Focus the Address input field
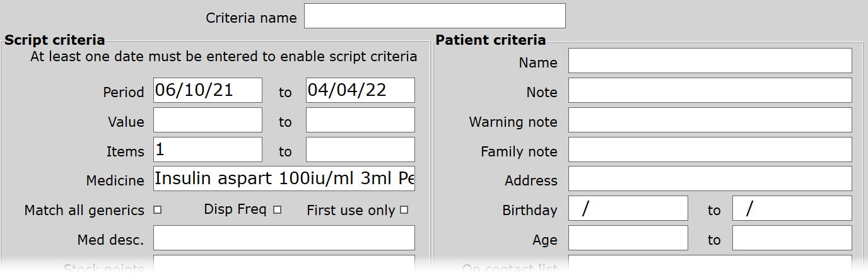Image resolution: width=868 pixels, height=275 pixels. coord(710,178)
